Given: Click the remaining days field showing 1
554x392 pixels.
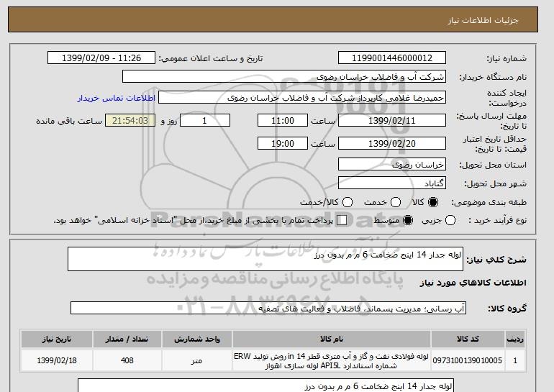Looking at the screenshot, I should point(205,120).
